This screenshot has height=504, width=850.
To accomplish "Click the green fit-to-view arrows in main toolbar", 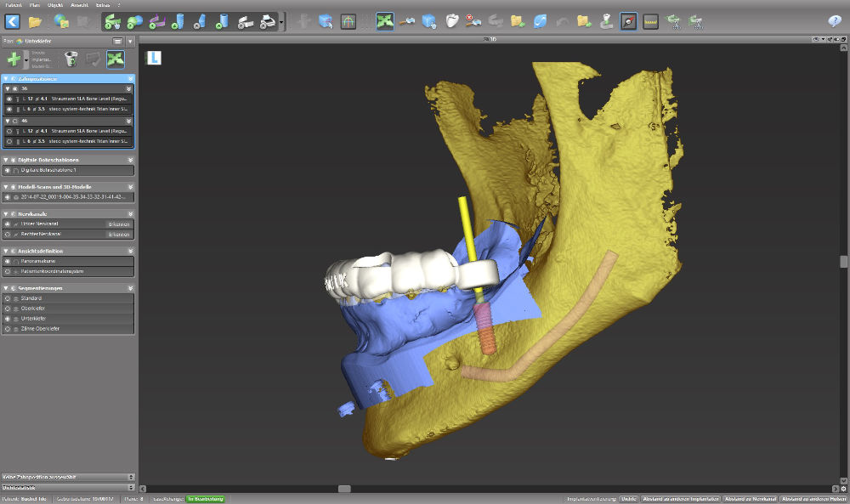I will 385,22.
